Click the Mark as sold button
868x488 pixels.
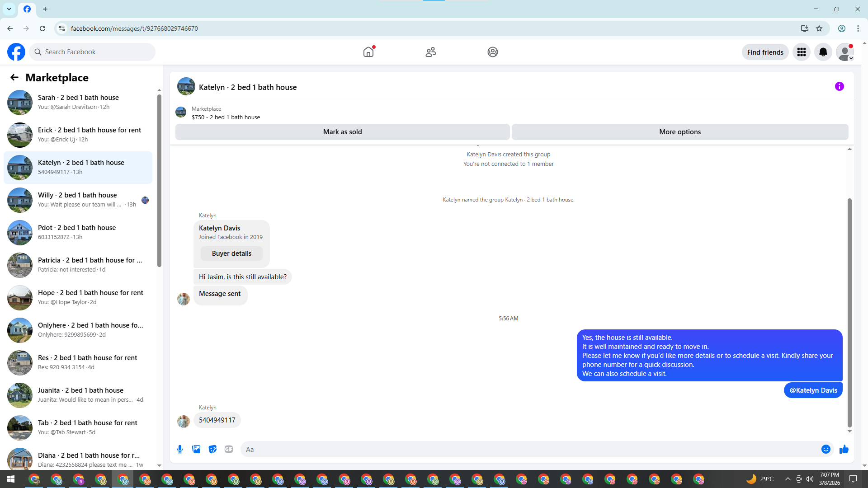click(x=342, y=132)
